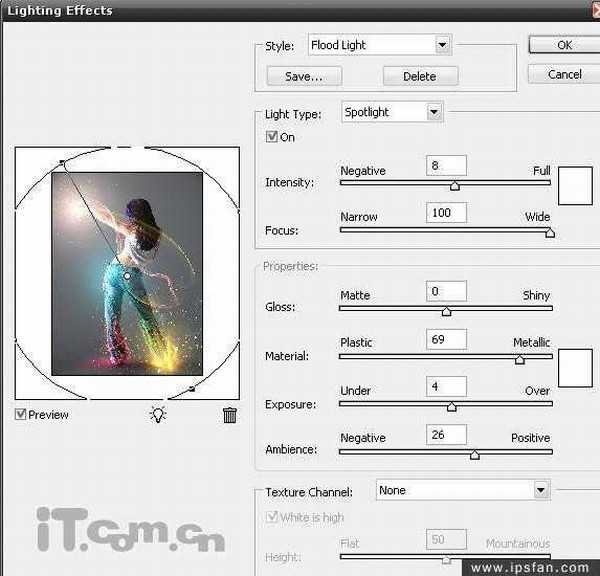Toggle the light On checkbox
The image size is (600, 576).
click(x=272, y=137)
